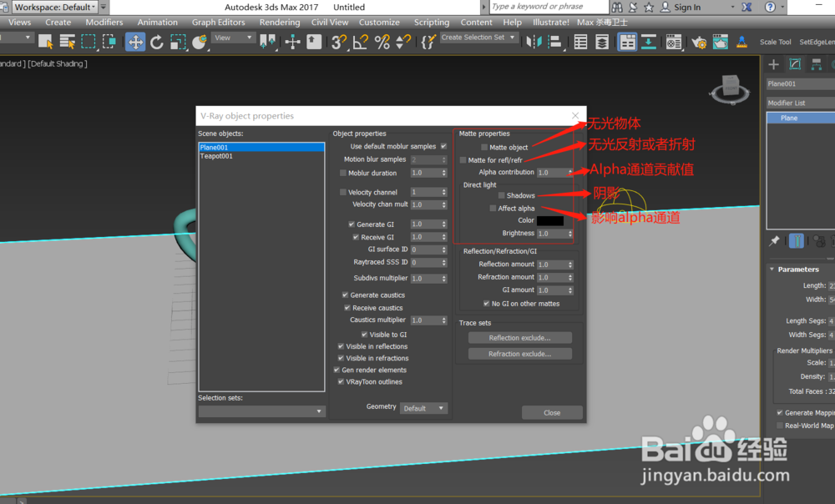Image resolution: width=835 pixels, height=504 pixels.
Task: Open Create Selection Set dropdown
Action: coord(478,38)
